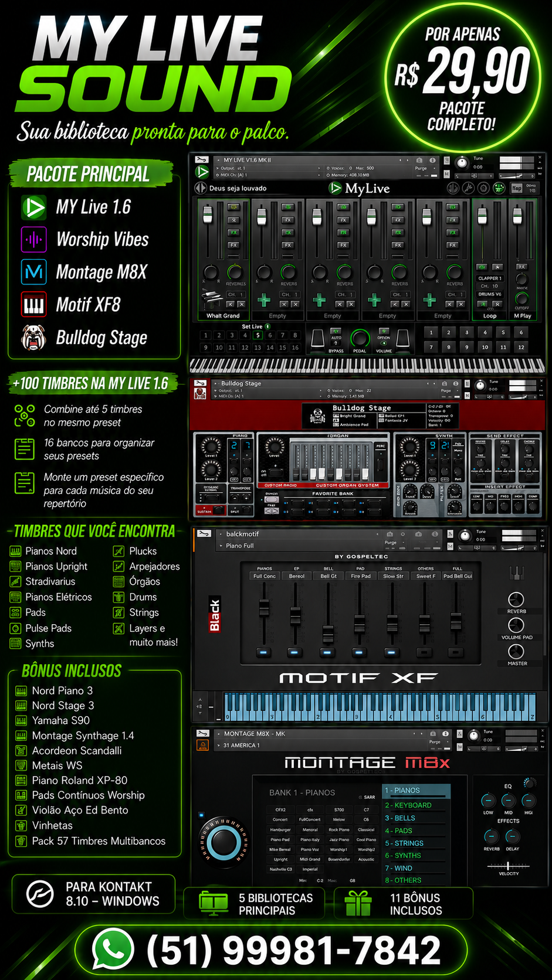
Task: Click the Velocity slider in Montage M8X
Action: (508, 866)
